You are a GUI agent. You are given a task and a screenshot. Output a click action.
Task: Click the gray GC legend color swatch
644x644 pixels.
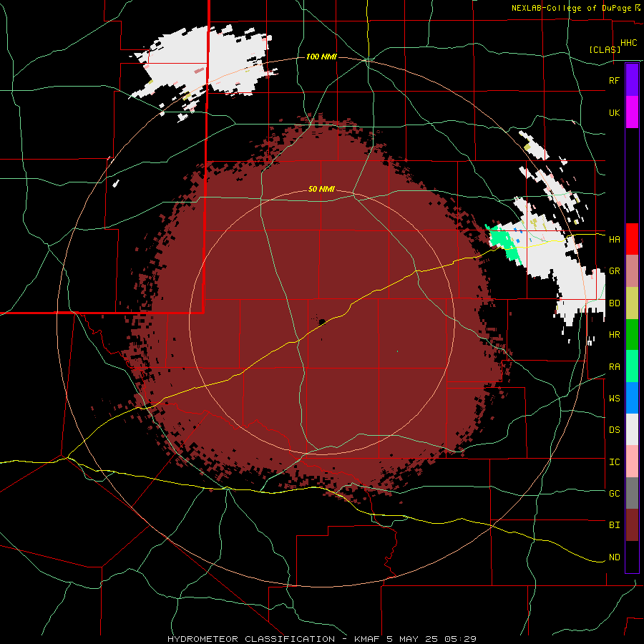tap(632, 493)
